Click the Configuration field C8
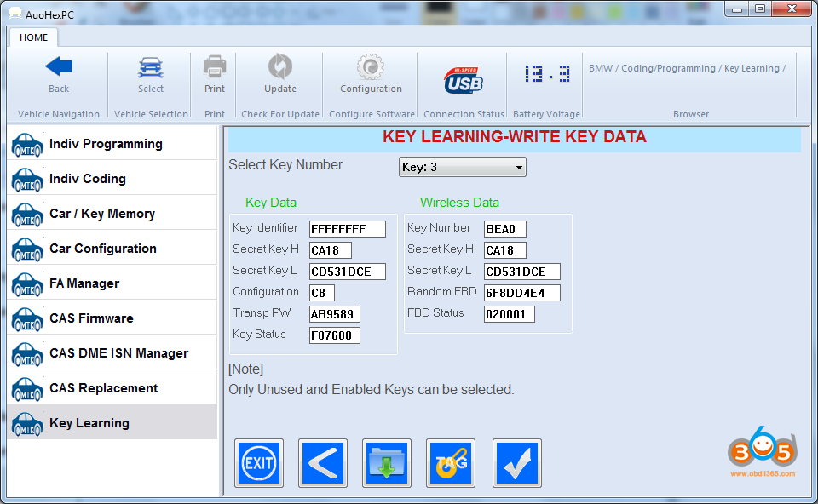The width and height of the screenshot is (818, 504). click(322, 294)
